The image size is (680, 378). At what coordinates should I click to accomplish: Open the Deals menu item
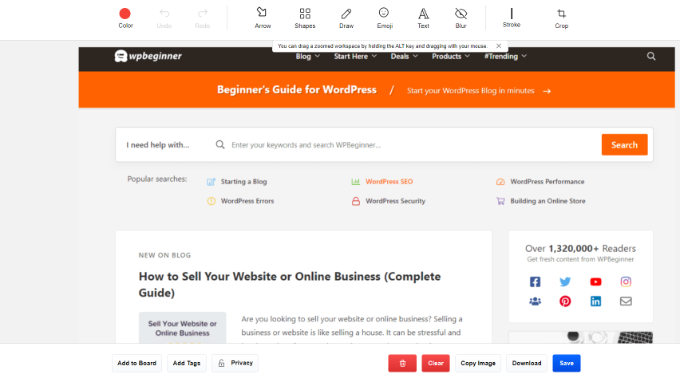404,56
